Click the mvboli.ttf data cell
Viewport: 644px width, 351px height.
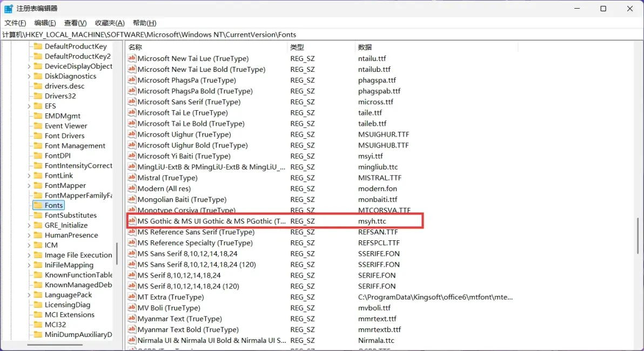(x=374, y=308)
